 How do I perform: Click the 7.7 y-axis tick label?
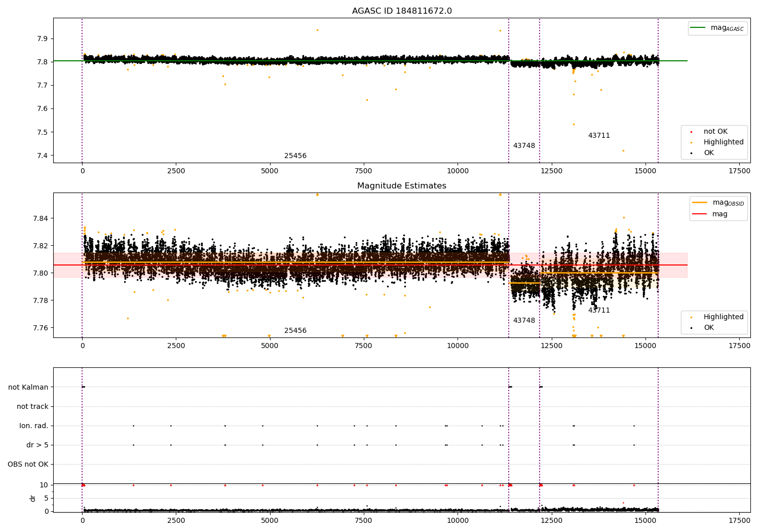[43, 86]
